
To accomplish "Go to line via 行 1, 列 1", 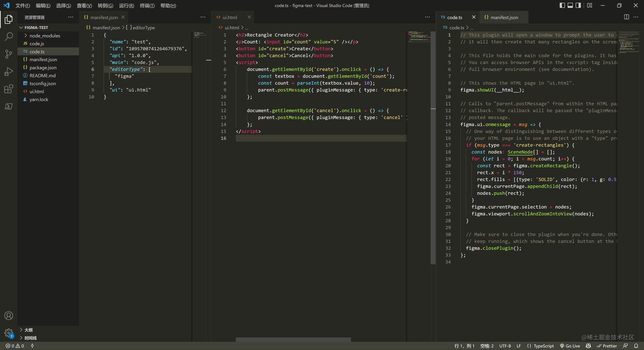I will (x=465, y=346).
